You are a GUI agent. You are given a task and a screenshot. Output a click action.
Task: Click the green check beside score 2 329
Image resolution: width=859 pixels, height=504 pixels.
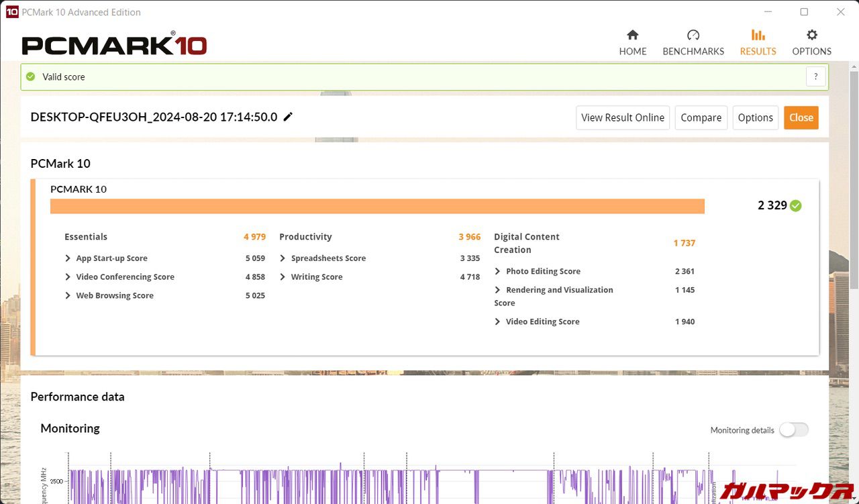tap(796, 205)
